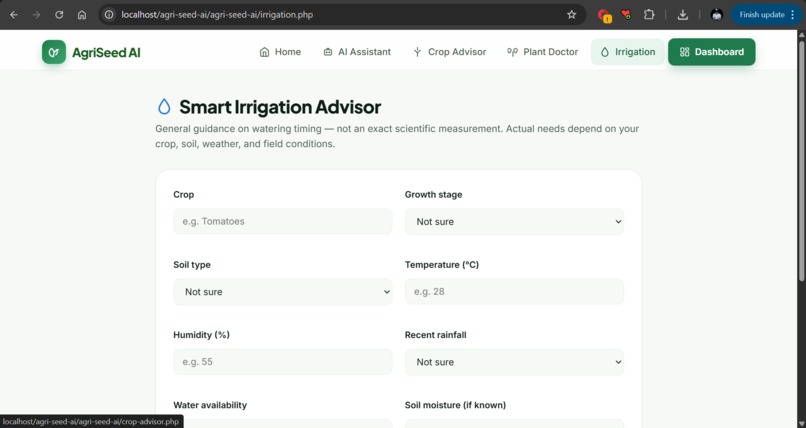This screenshot has width=806, height=428.
Task: Open the red extension icon with warning badge
Action: point(604,15)
